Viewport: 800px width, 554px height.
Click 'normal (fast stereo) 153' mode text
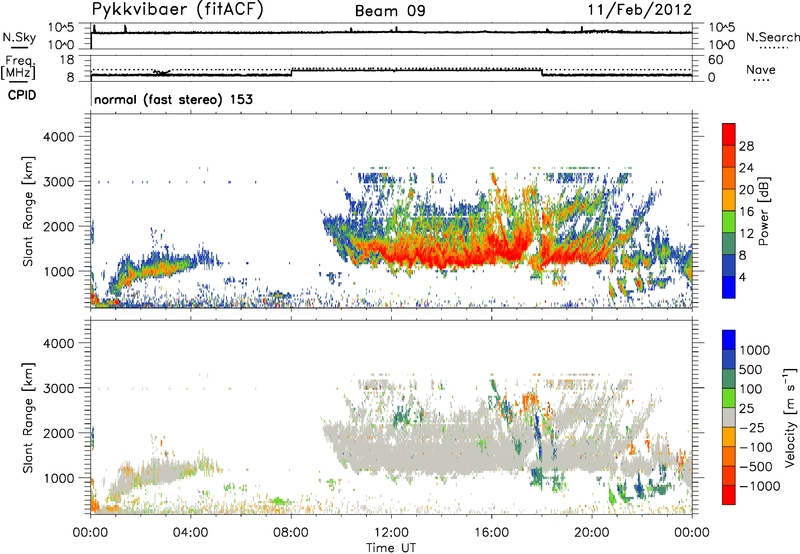coord(173,99)
